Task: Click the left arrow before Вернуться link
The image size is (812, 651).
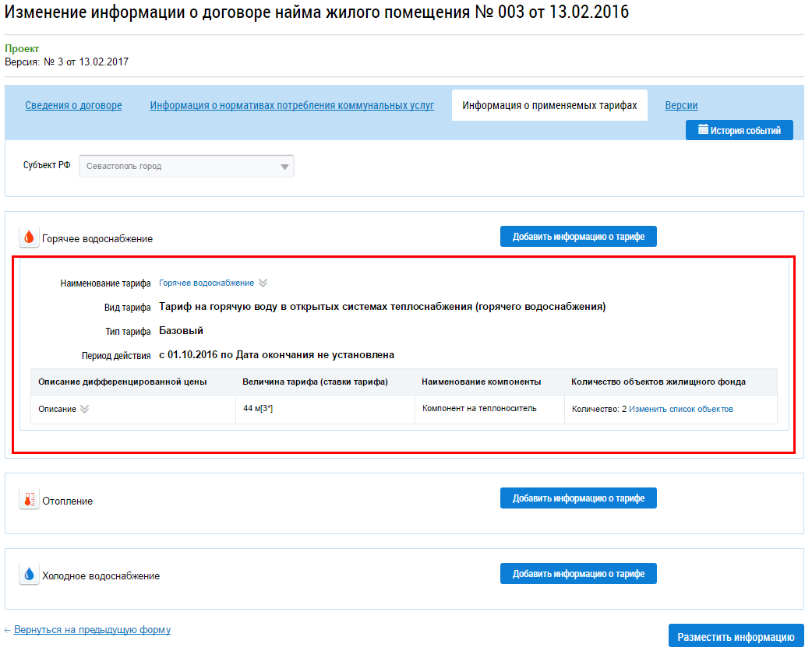Action: [8, 630]
